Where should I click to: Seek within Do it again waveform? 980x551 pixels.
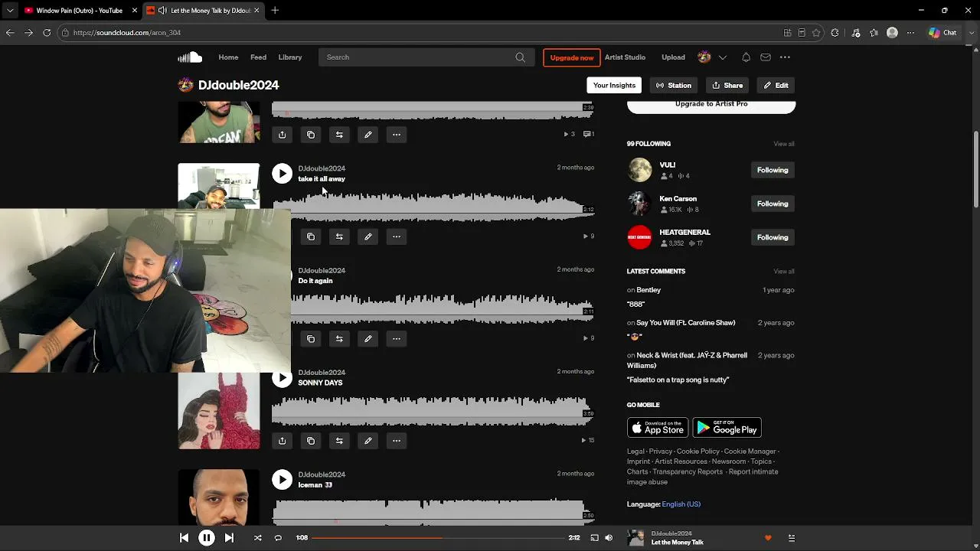(443, 309)
